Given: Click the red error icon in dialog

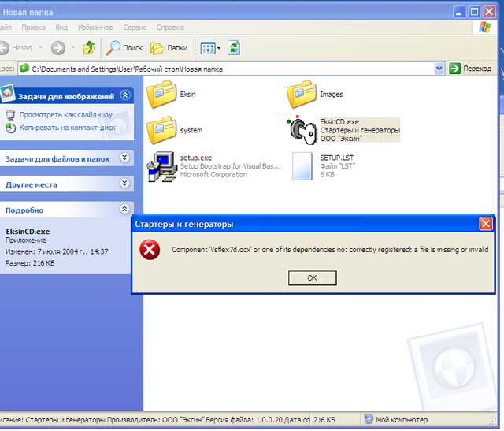Looking at the screenshot, I should coord(150,250).
